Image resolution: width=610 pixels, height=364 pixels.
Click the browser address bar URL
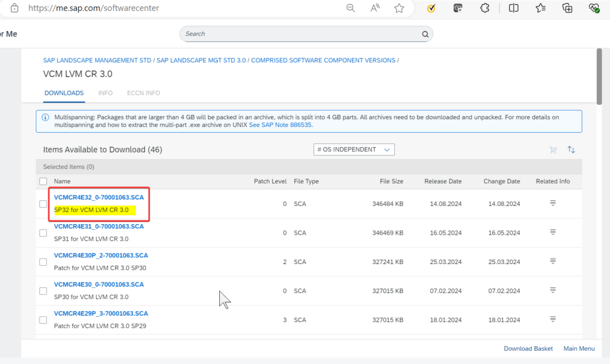[94, 8]
